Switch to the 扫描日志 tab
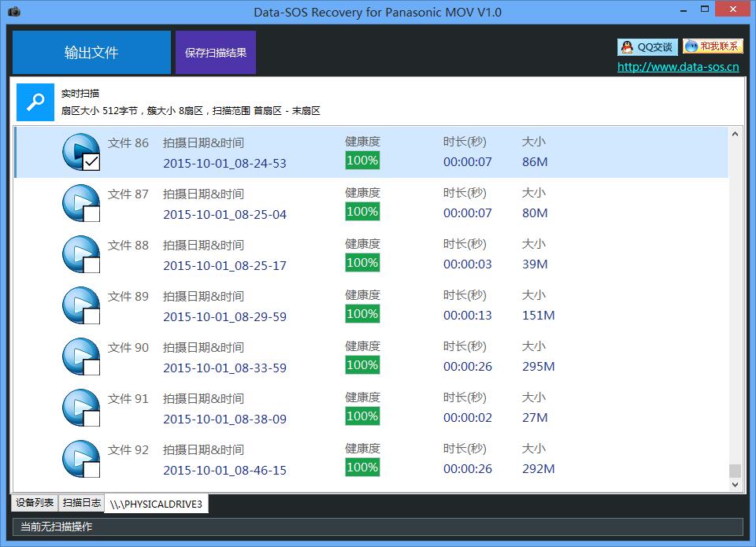Image resolution: width=756 pixels, height=547 pixels. click(x=82, y=503)
